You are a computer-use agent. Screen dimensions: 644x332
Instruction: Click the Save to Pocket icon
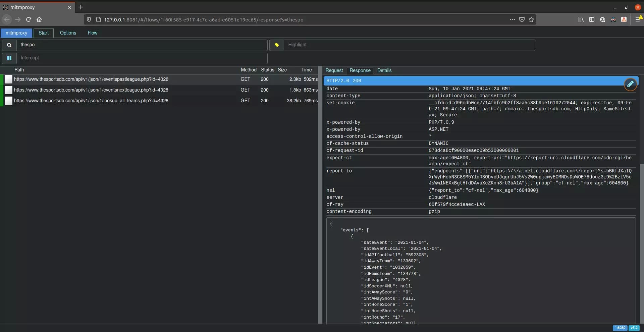[x=522, y=19]
